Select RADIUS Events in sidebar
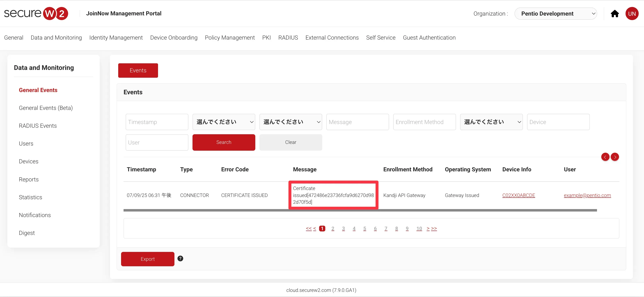 coord(38,126)
